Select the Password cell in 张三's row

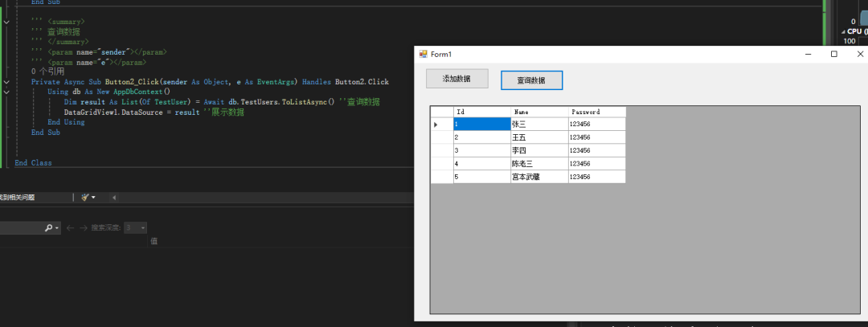click(x=596, y=124)
